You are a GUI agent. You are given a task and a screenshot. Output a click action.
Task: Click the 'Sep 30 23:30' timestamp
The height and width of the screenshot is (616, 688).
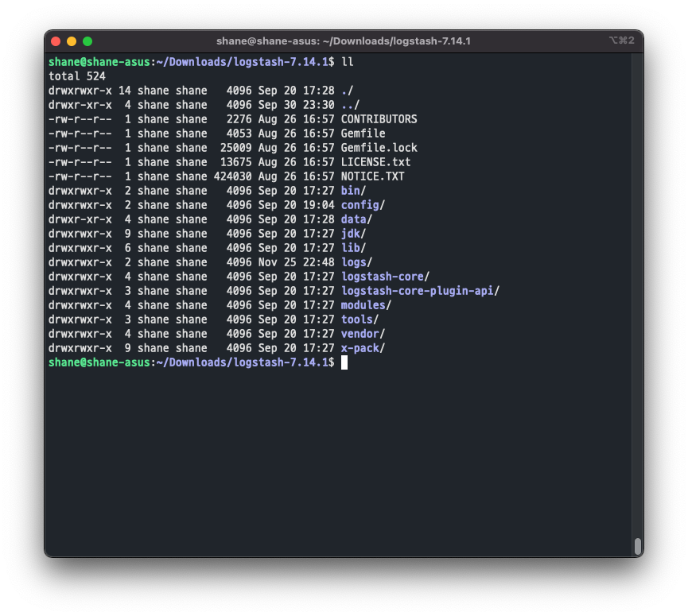[x=296, y=105]
